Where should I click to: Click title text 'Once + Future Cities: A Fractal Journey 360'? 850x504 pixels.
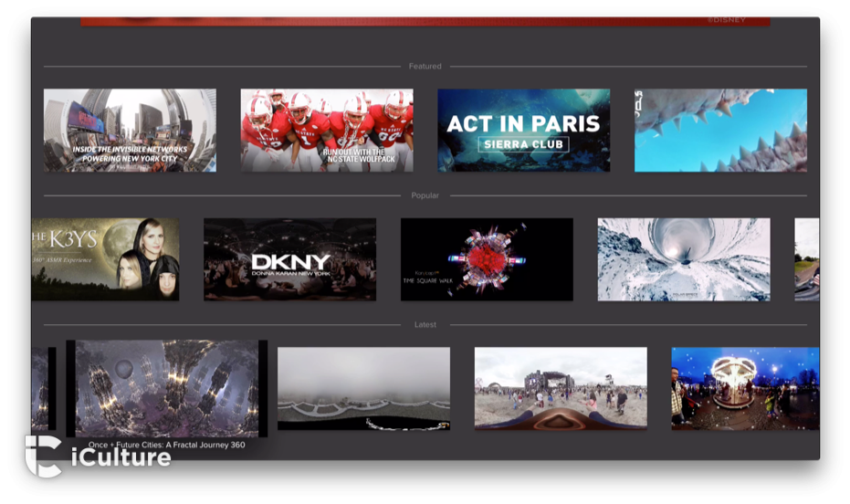coord(167,445)
